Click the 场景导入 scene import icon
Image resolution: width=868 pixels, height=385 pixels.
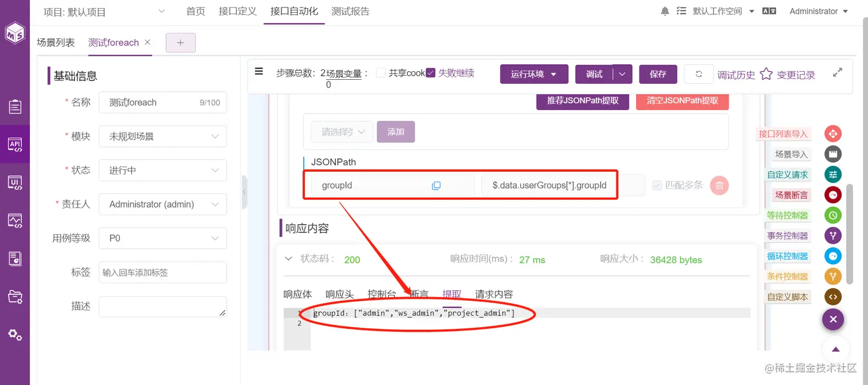point(833,154)
